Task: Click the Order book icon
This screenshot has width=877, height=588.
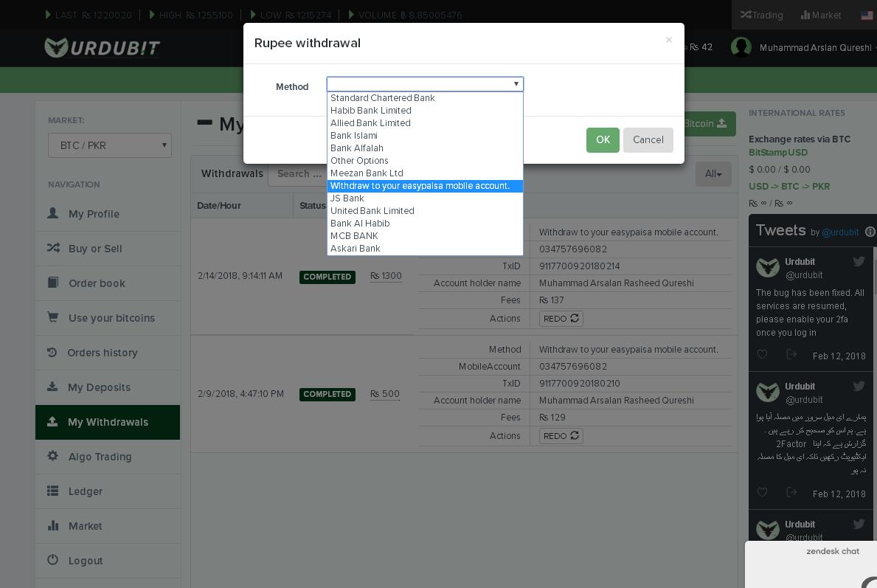Action: pos(53,282)
